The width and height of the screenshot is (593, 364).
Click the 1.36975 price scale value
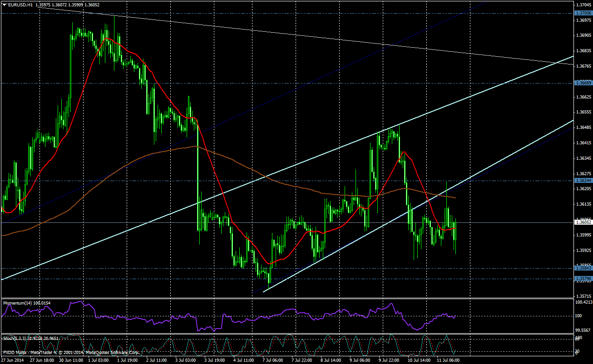point(583,20)
